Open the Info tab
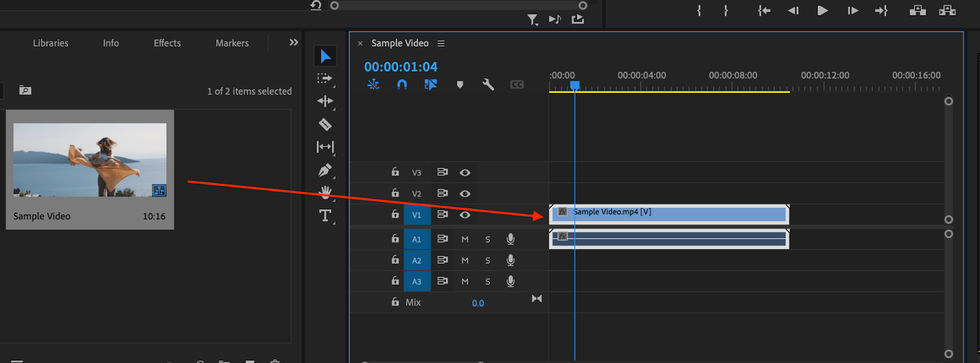Screen dimensions: 980x363 [x=111, y=43]
